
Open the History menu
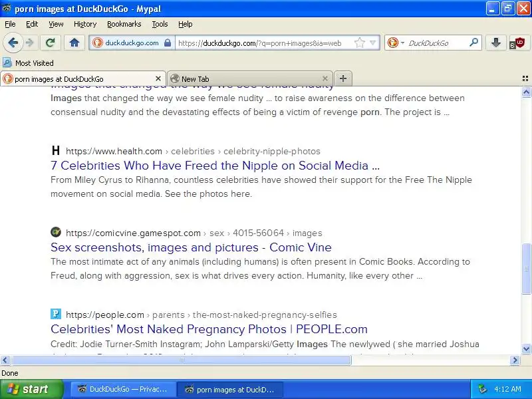point(85,24)
